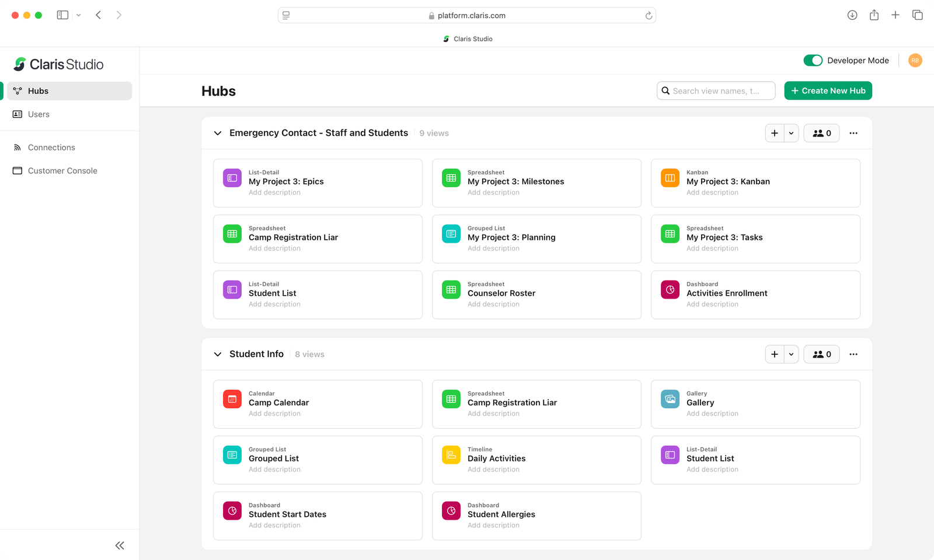Open Claris Studio from the macOS title bar
Viewport: 934px width, 560px height.
[468, 38]
